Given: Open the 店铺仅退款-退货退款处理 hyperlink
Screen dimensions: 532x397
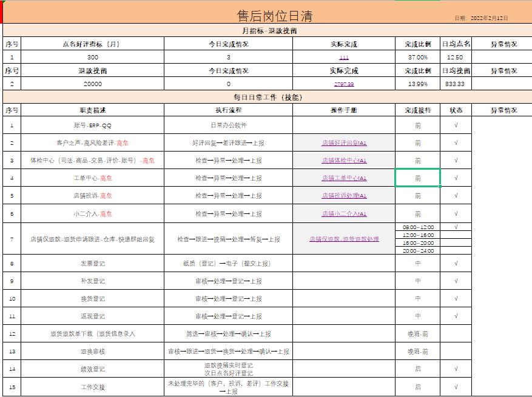Looking at the screenshot, I should (x=345, y=239).
